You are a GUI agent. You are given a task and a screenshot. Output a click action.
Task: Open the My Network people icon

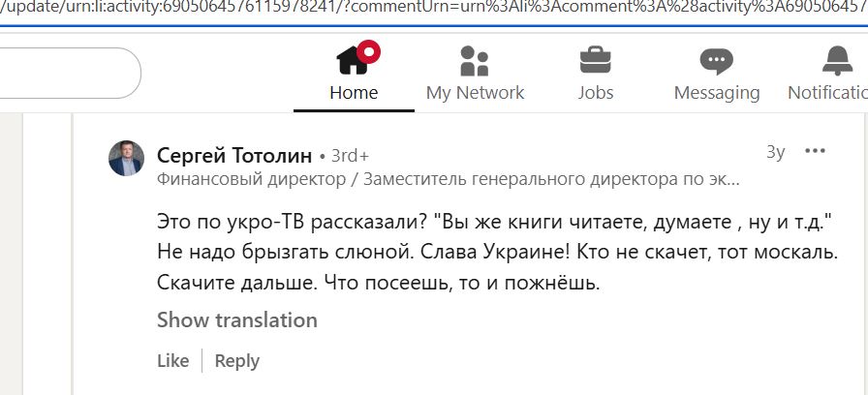point(475,61)
